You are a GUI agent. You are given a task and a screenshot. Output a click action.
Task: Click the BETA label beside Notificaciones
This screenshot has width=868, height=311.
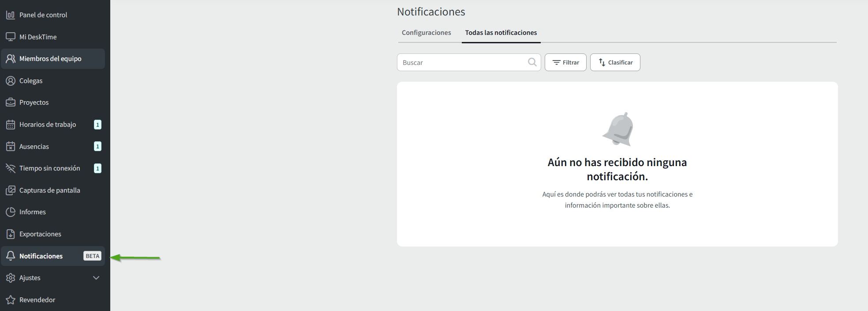click(x=93, y=256)
